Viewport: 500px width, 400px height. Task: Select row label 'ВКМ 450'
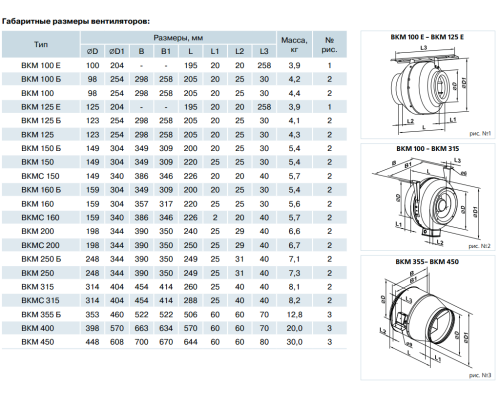click(37, 342)
